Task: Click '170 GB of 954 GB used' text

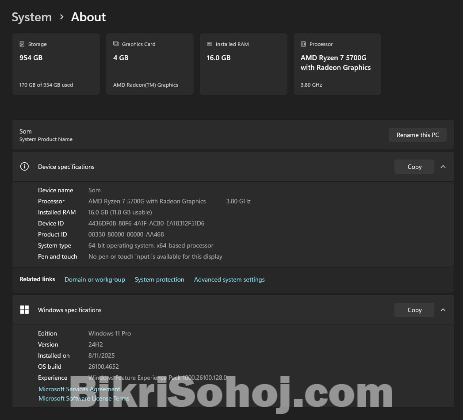Action: 46,85
